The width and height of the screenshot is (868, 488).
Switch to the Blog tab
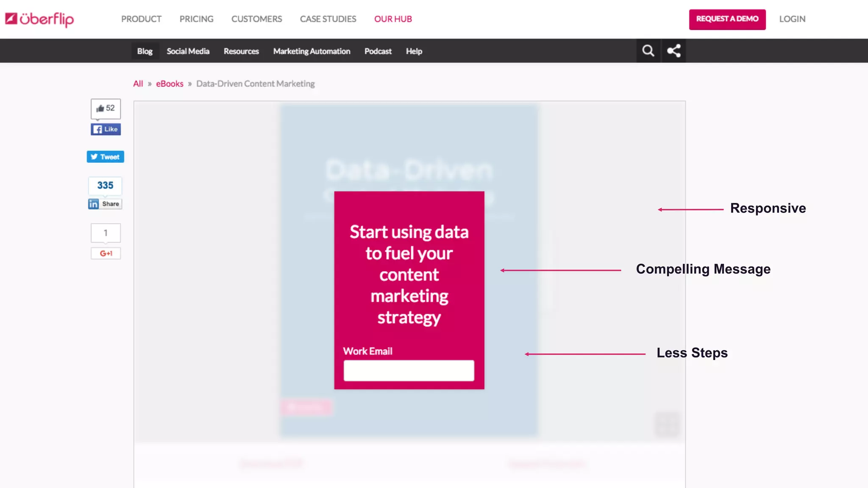(145, 51)
